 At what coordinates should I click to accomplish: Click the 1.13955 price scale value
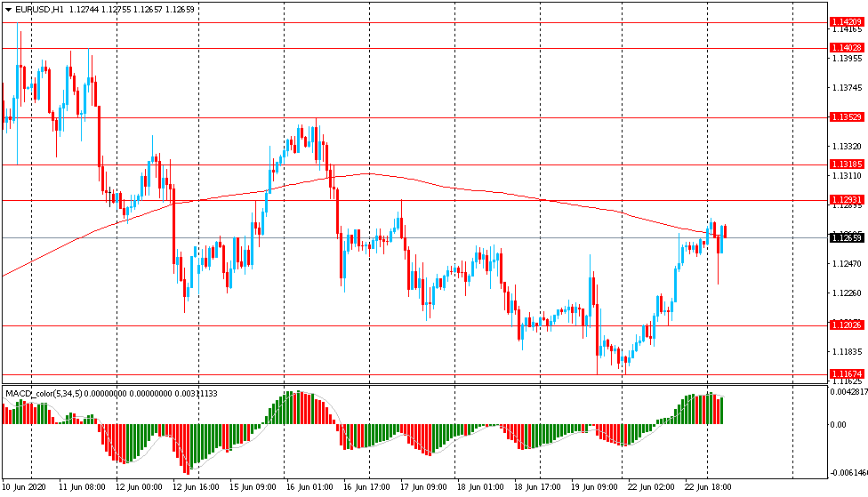pos(848,58)
